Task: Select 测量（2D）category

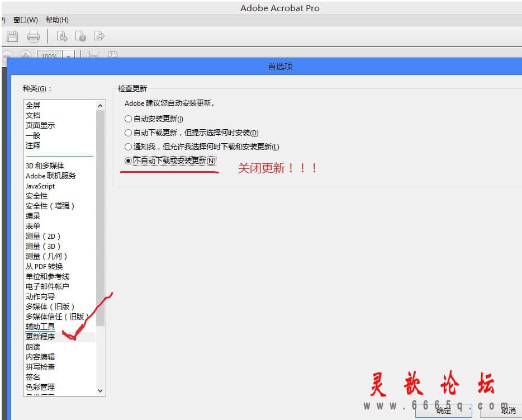Action: coord(43,236)
